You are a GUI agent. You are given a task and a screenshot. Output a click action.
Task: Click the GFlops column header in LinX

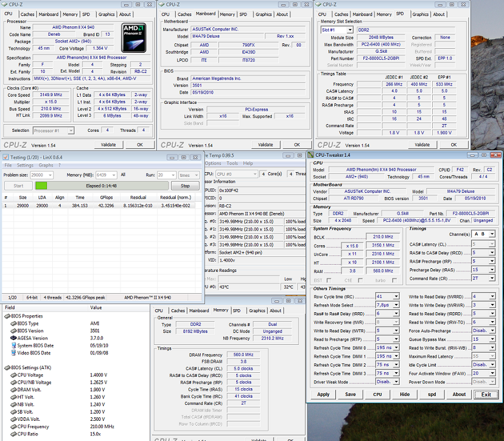pos(106,198)
